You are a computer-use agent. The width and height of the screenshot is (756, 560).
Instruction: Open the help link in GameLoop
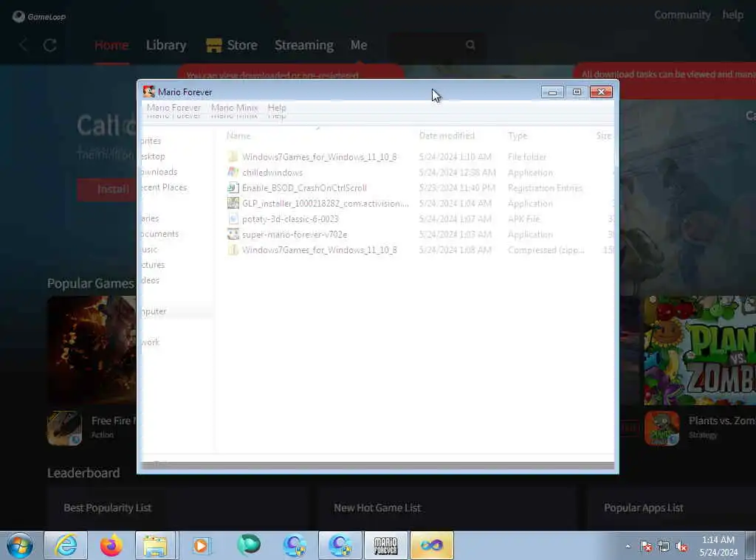(733, 15)
